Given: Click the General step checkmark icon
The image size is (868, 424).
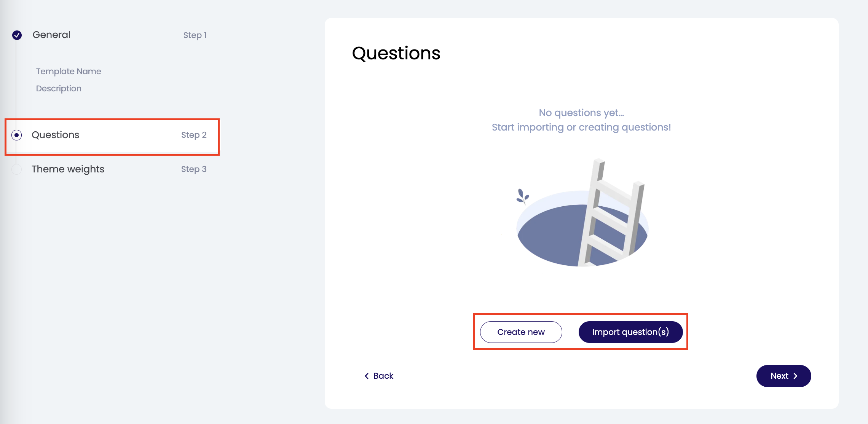Looking at the screenshot, I should point(17,35).
